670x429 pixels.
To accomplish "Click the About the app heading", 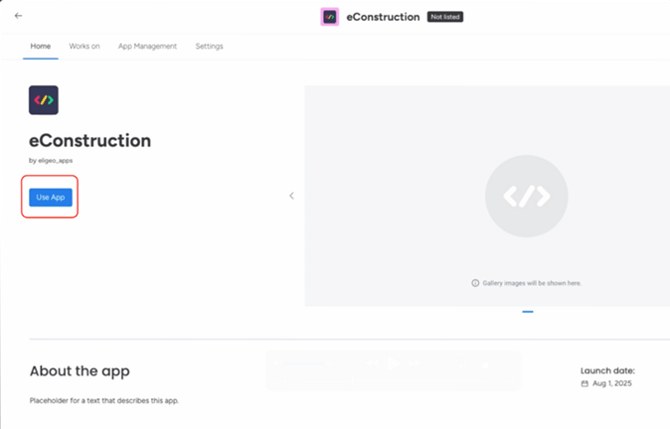I will [x=79, y=371].
